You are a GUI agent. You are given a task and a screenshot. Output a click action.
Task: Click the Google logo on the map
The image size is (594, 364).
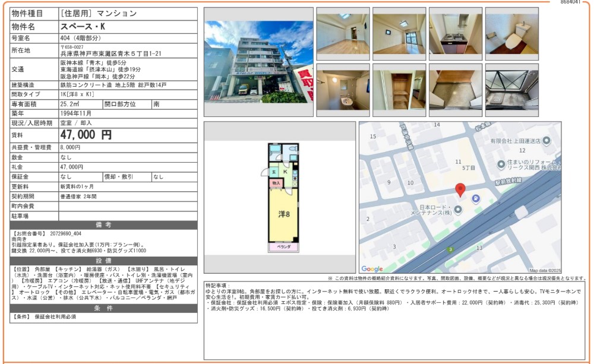click(372, 268)
